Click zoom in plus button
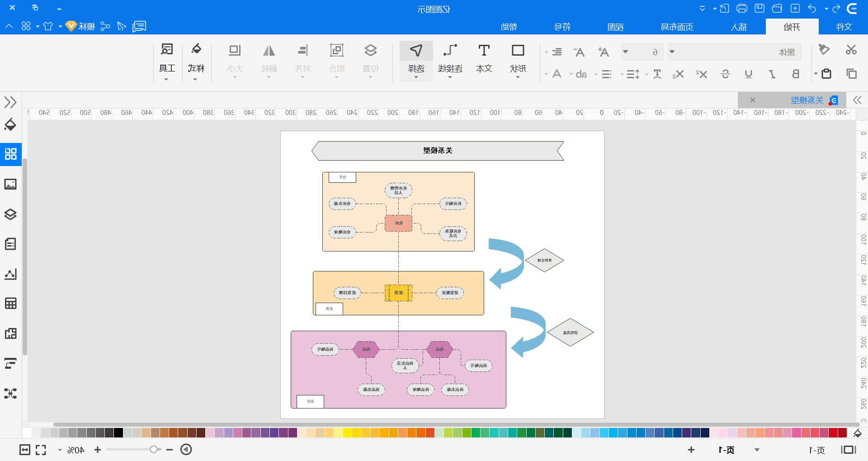 98,450
